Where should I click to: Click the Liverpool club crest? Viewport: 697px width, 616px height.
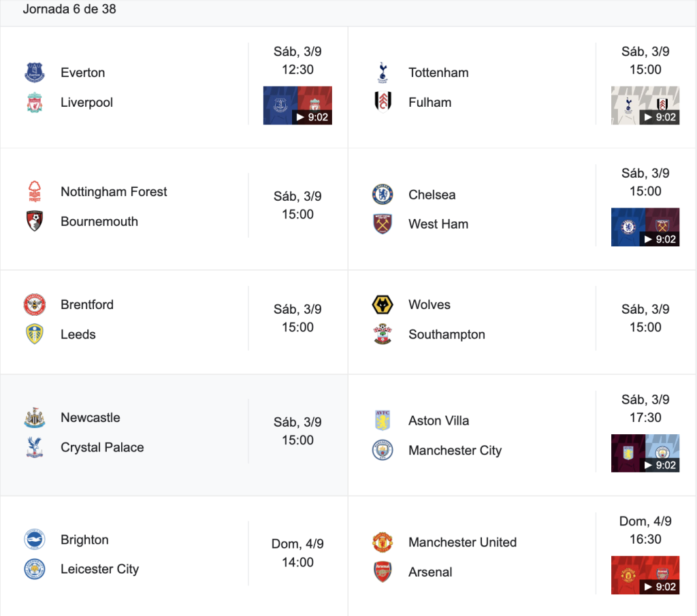click(34, 102)
